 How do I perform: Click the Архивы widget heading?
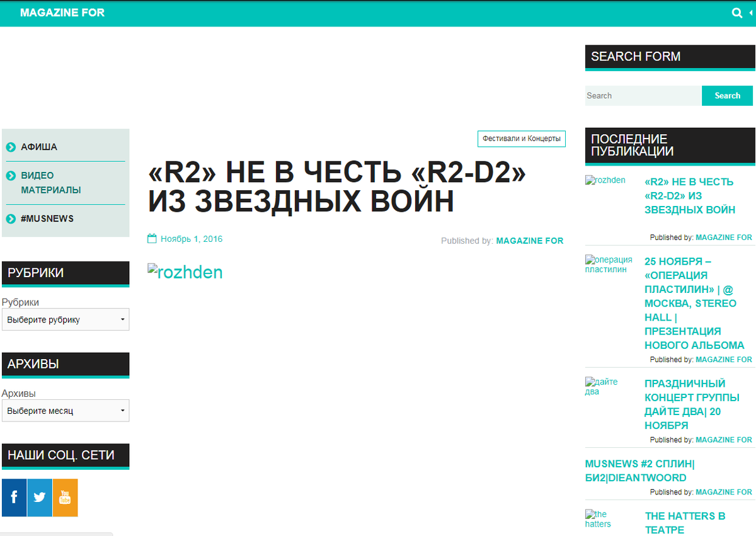66,364
